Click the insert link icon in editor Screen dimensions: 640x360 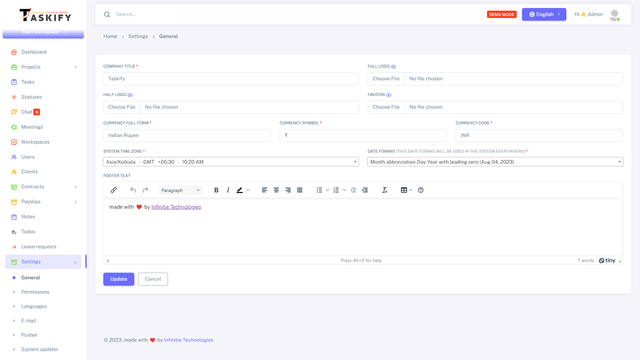(113, 190)
